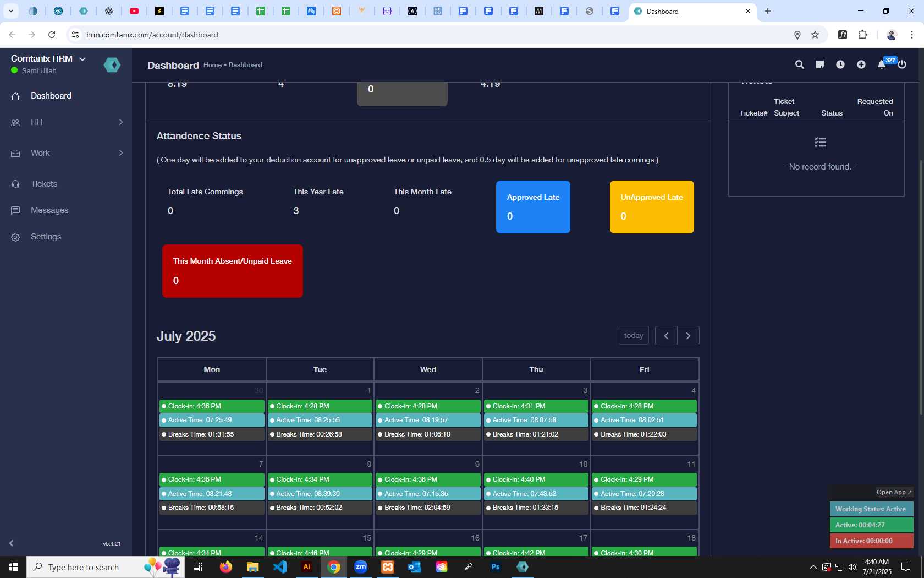Click Active Time 07:20:28 on July 11
The height and width of the screenshot is (578, 924).
click(x=644, y=494)
